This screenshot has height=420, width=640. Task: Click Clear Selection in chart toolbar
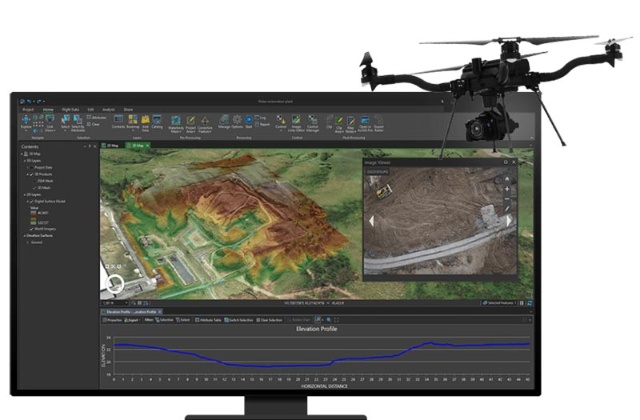(x=269, y=320)
